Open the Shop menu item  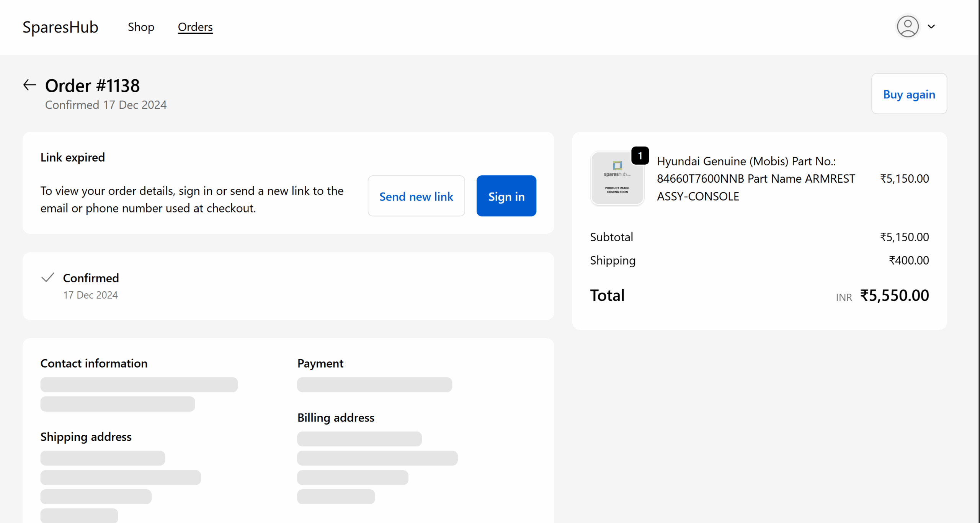(x=141, y=27)
